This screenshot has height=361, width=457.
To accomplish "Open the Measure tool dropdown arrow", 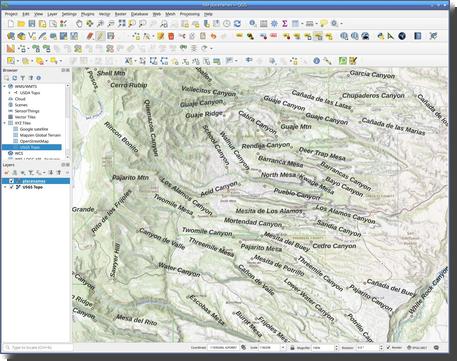I will (316, 24).
